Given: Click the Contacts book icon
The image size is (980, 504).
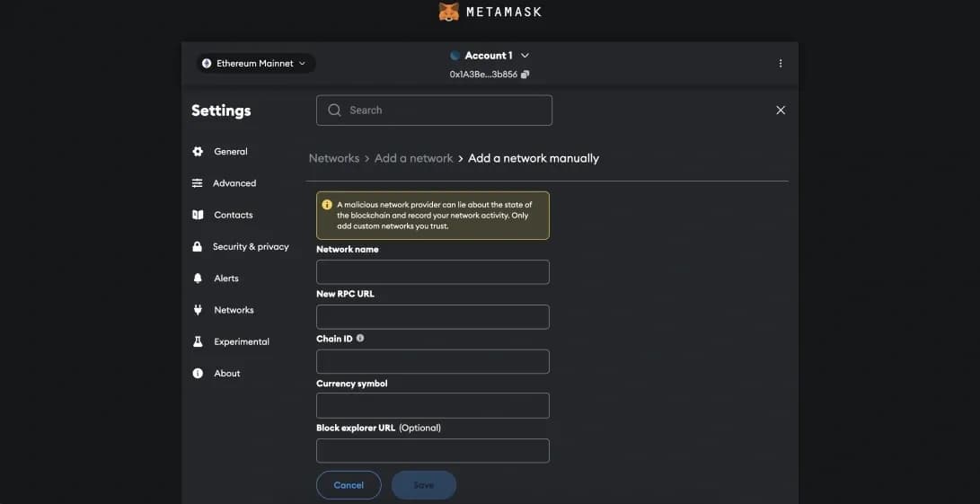Looking at the screenshot, I should (x=198, y=215).
